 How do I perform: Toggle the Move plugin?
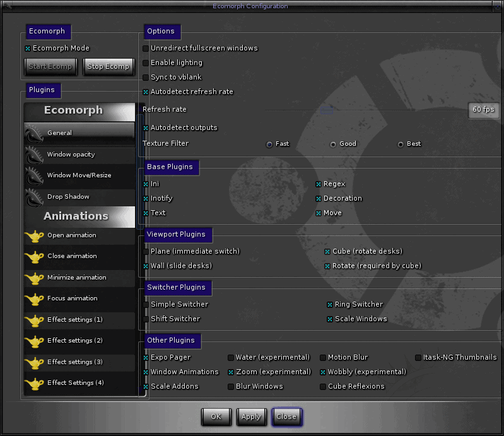318,213
